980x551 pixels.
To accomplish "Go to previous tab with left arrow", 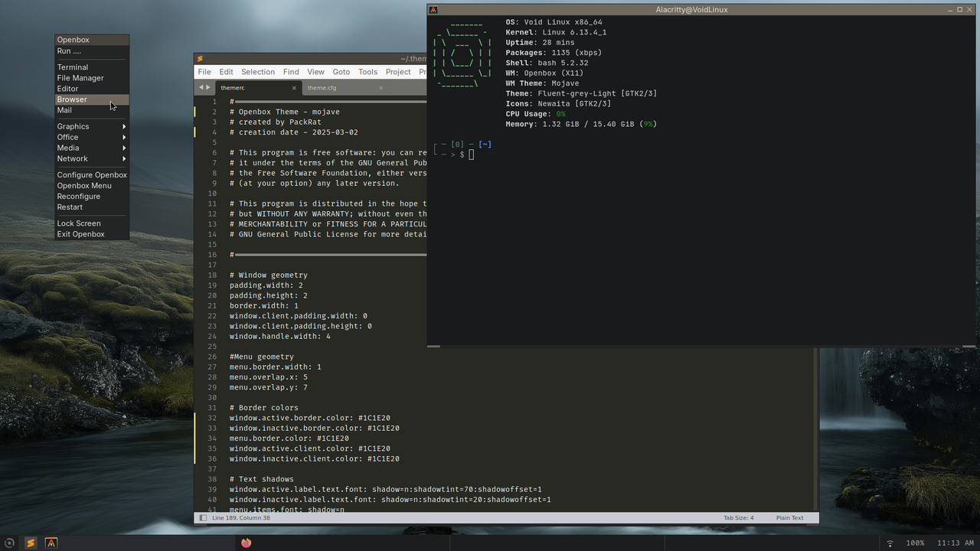I will (x=201, y=88).
